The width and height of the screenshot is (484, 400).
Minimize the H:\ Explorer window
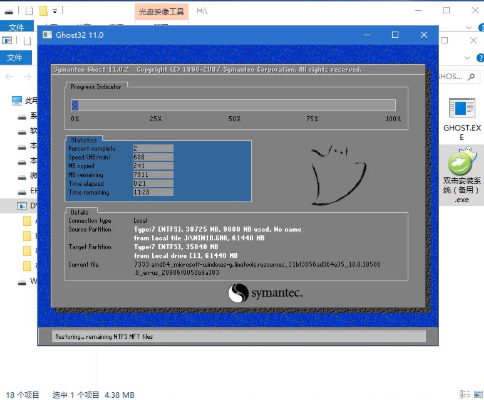[x=418, y=11]
